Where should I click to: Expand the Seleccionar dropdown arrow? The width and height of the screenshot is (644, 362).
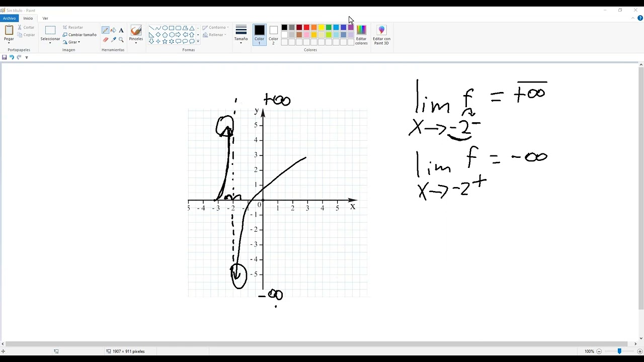pos(50,43)
